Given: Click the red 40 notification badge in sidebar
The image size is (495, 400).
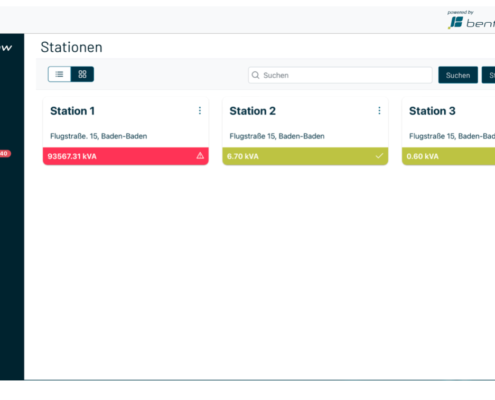Looking at the screenshot, I should coord(5,154).
